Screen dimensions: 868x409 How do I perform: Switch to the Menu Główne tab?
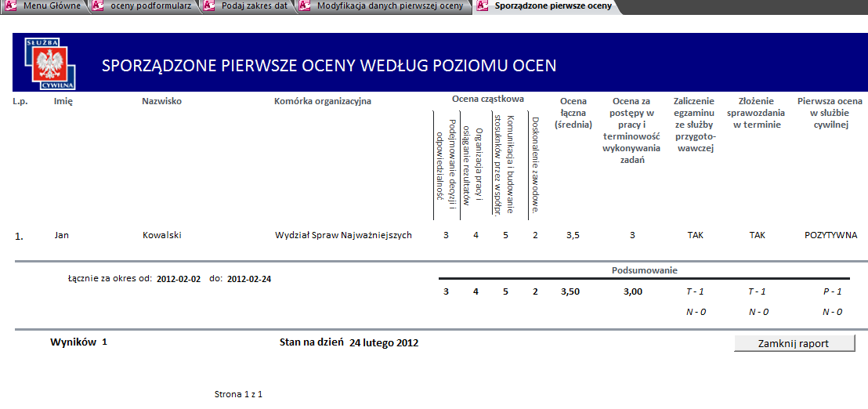45,6
